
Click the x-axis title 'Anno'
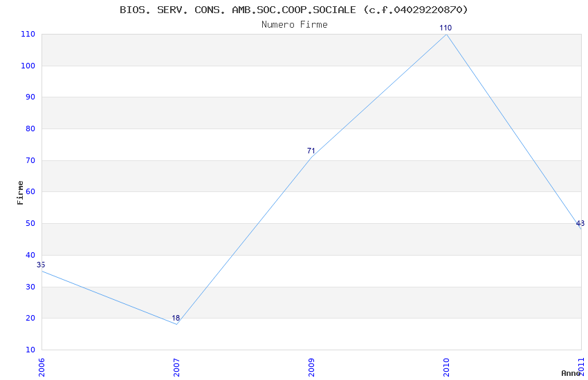point(571,373)
